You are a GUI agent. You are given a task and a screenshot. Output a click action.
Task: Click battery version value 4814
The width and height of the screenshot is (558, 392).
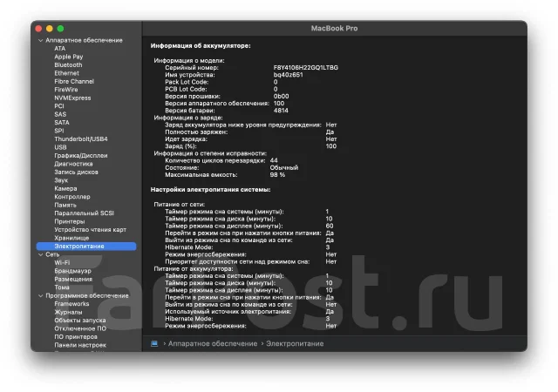(281, 111)
